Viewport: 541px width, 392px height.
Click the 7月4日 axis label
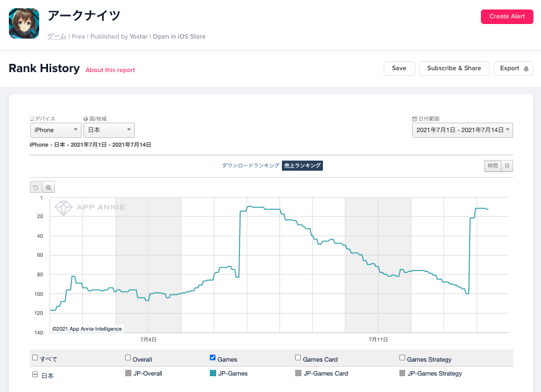pos(149,340)
